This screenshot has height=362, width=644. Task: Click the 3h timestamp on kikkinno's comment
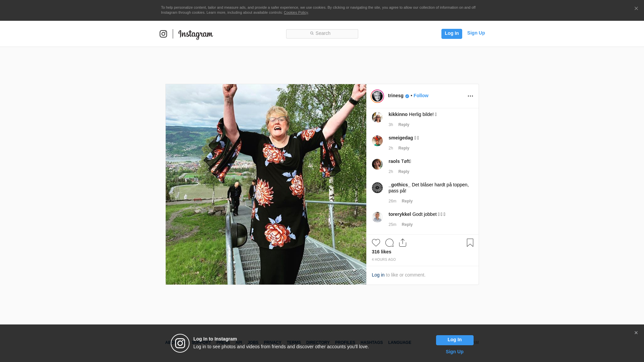(391, 125)
